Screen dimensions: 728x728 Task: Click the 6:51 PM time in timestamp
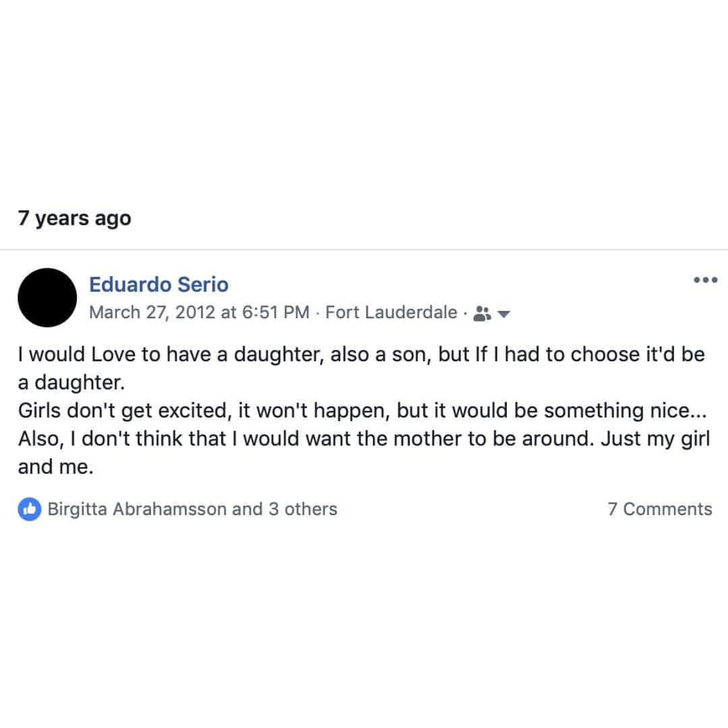pos(276,313)
